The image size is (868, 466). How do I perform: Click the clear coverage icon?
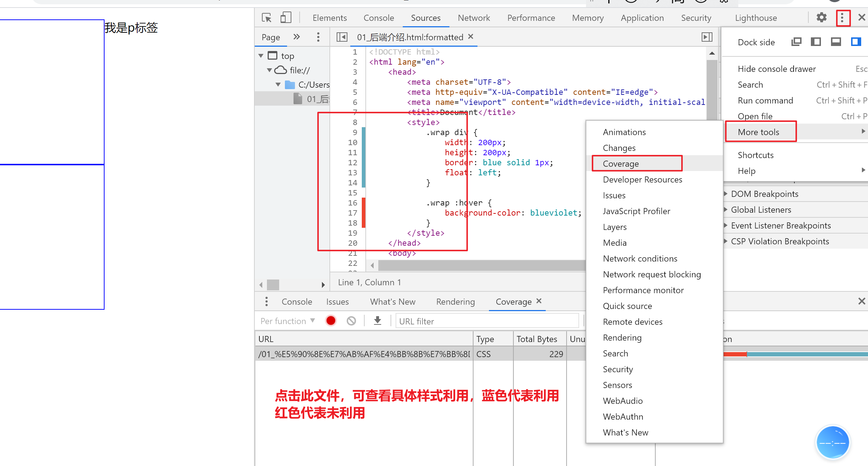tap(351, 321)
